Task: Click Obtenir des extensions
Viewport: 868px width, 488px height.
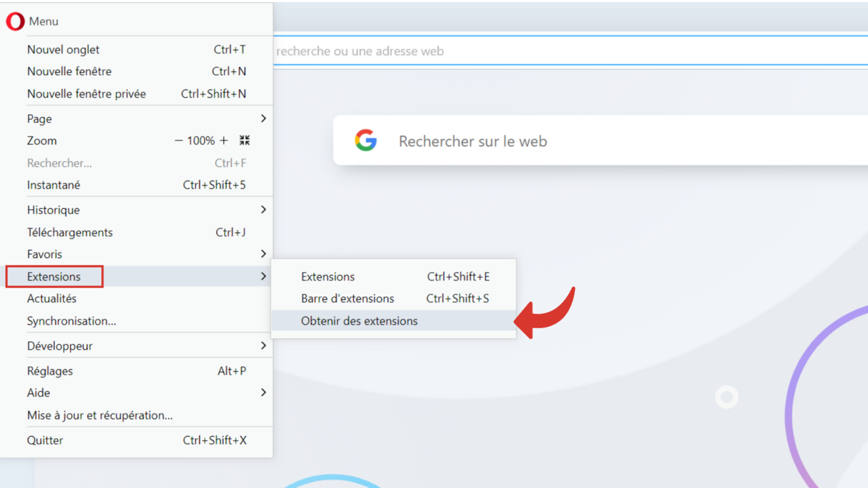Action: 393,321
